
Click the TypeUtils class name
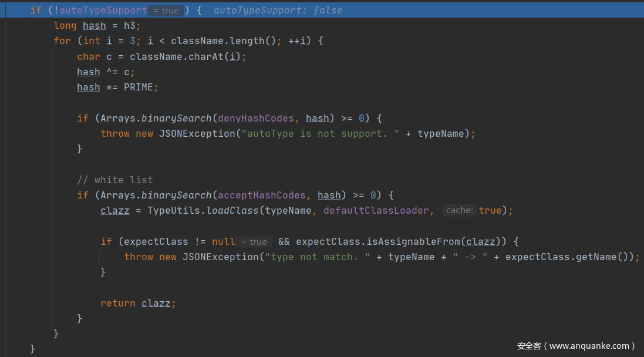coord(173,211)
